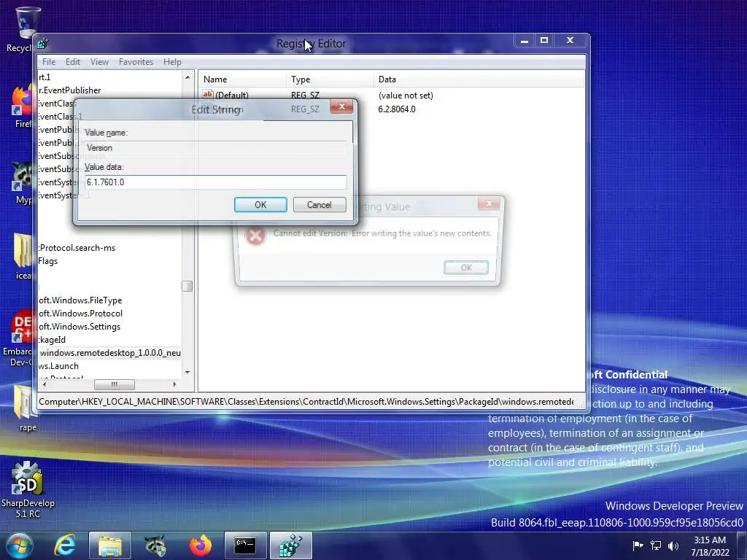Screen dimensions: 747x560
Task: Switch to the Command Prompt taskbar button
Action: coord(245,545)
